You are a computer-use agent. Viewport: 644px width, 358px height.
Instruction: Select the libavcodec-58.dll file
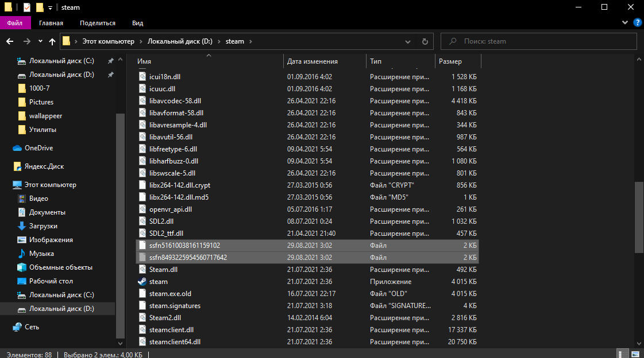point(307,101)
